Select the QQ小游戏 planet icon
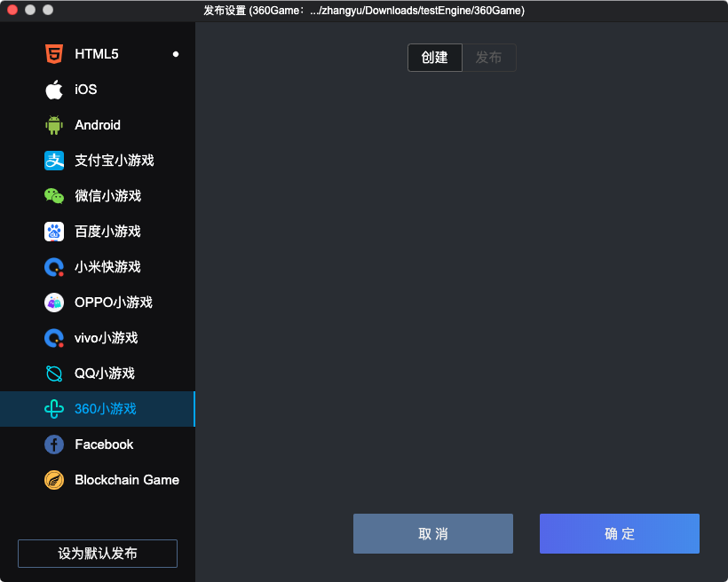 [x=54, y=374]
